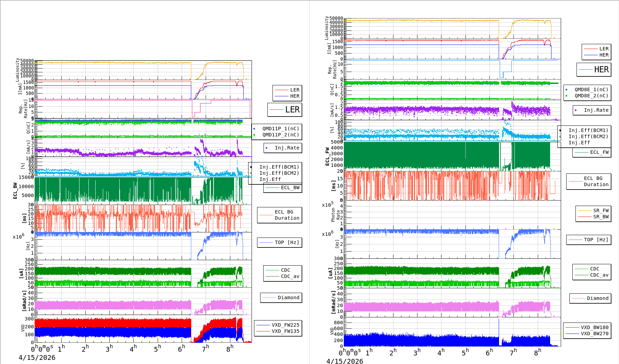Click ECL BG Duration legend in right plot
This screenshot has height=364, width=619.
[596, 182]
